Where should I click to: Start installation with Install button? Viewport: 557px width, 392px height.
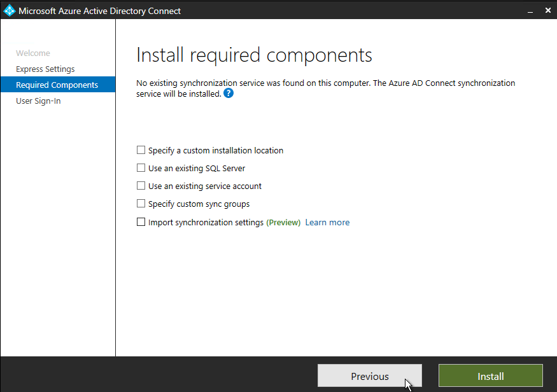point(491,375)
